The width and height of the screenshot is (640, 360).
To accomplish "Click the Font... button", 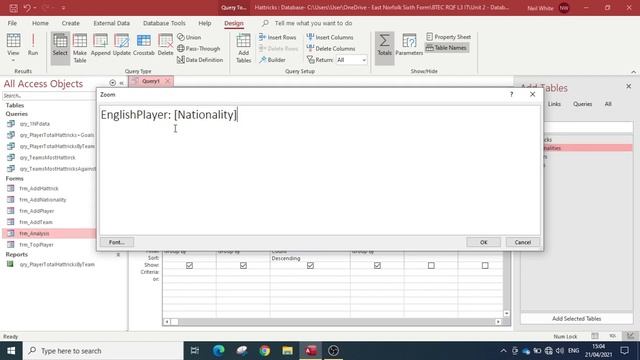I will point(117,242).
